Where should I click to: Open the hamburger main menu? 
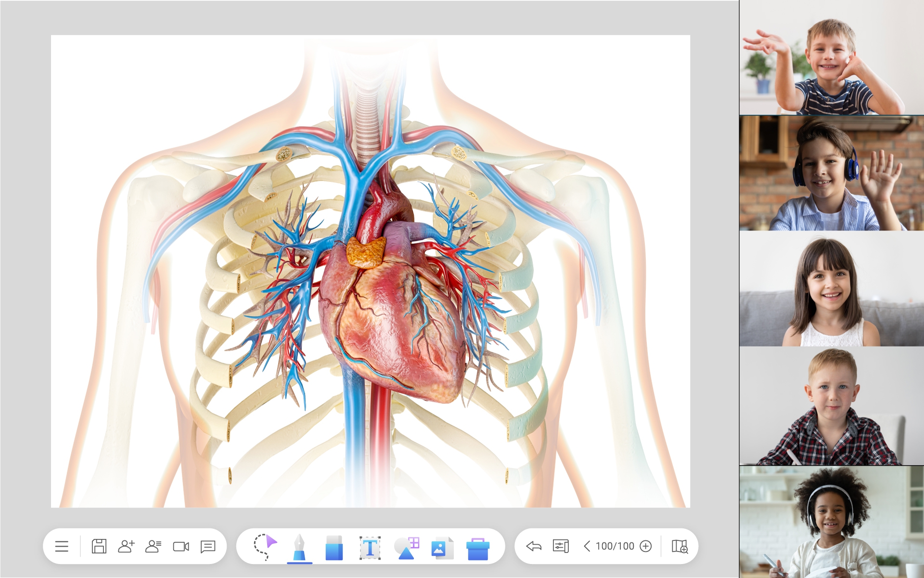pos(62,546)
